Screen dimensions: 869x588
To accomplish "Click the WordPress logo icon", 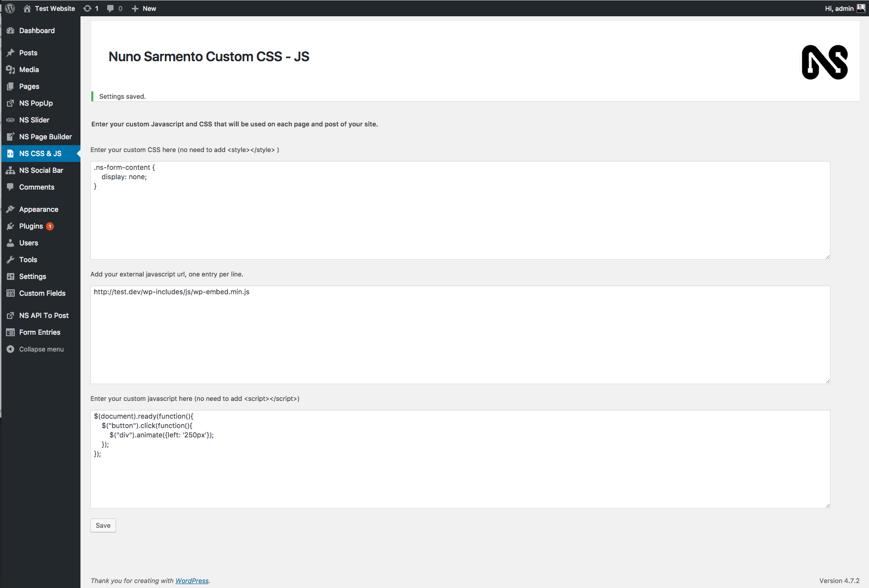I will [x=10, y=8].
